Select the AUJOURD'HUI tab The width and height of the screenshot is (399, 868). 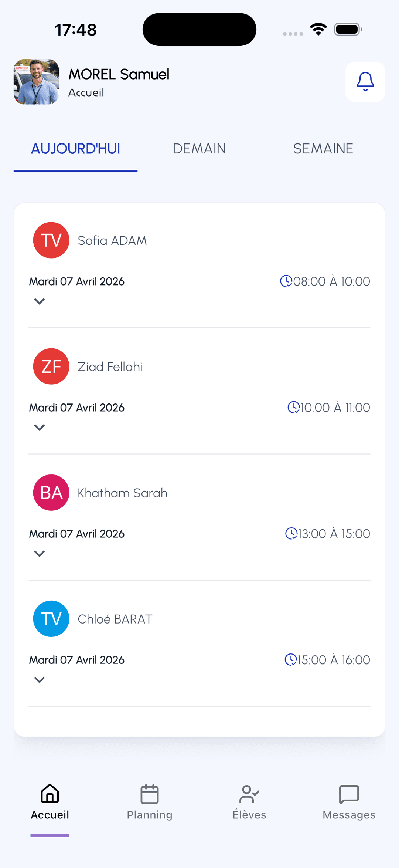pos(76,149)
